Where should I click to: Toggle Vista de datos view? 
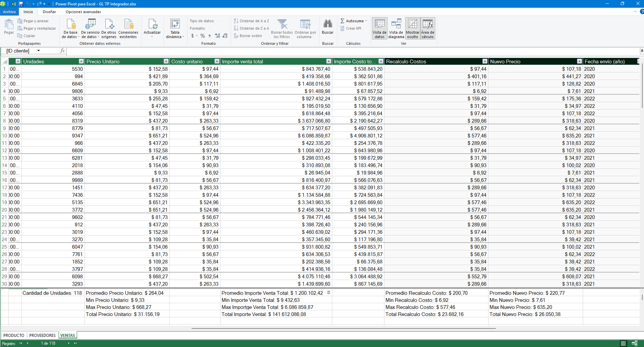click(379, 29)
